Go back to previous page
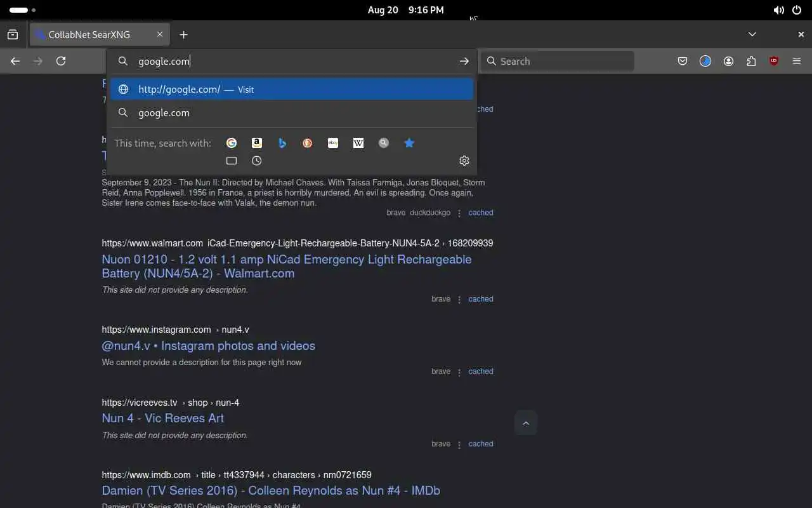Screen dimensions: 812x508 pos(15,61)
